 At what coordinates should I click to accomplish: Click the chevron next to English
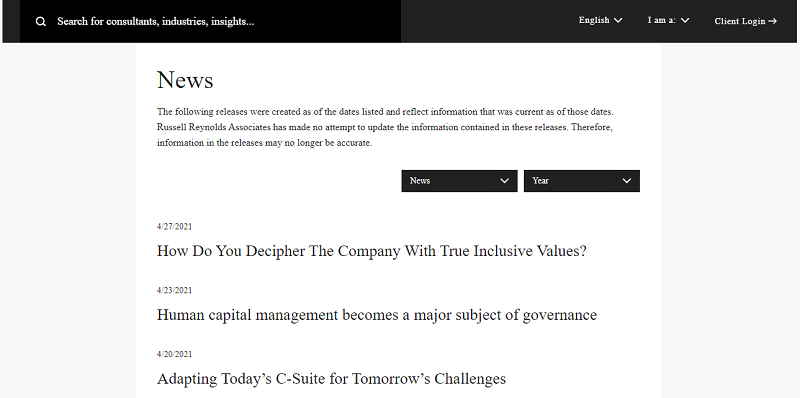point(618,20)
